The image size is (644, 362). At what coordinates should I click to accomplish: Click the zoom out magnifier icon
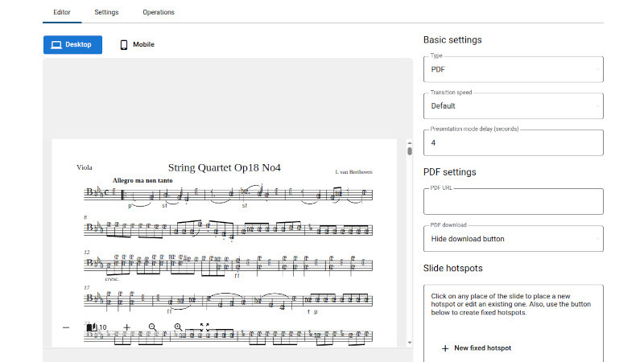click(152, 327)
